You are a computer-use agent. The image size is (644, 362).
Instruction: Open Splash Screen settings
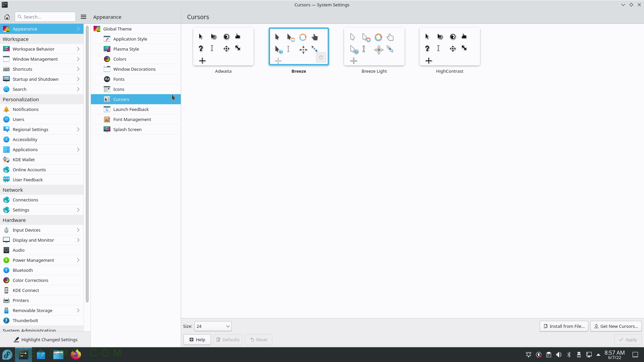[136, 129]
